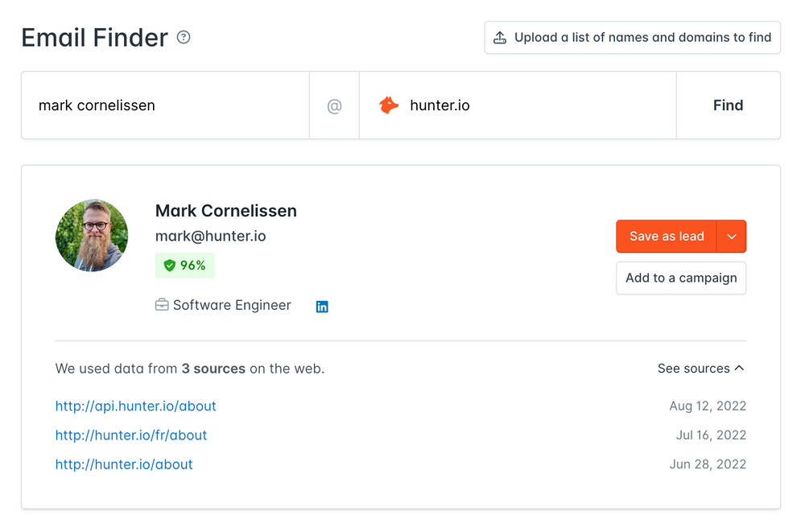Add Mark Cornelissen to a campaign
Viewport: 805px width, 532px height.
point(681,278)
